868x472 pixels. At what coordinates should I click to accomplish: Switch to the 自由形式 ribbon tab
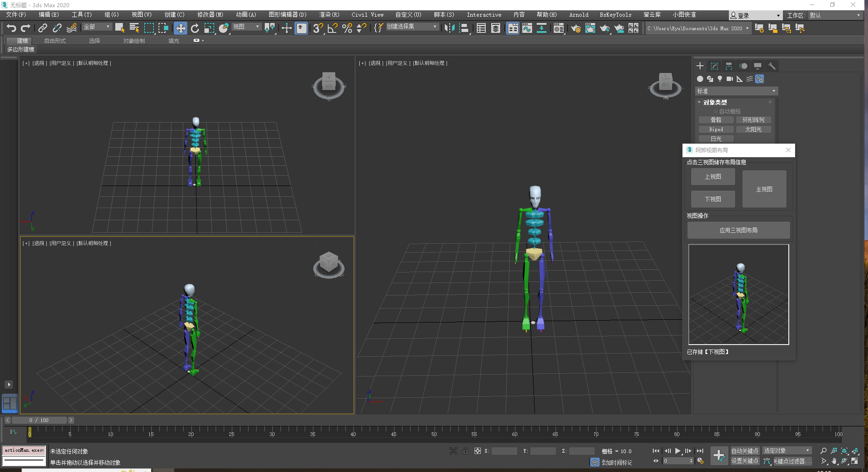pyautogui.click(x=55, y=41)
